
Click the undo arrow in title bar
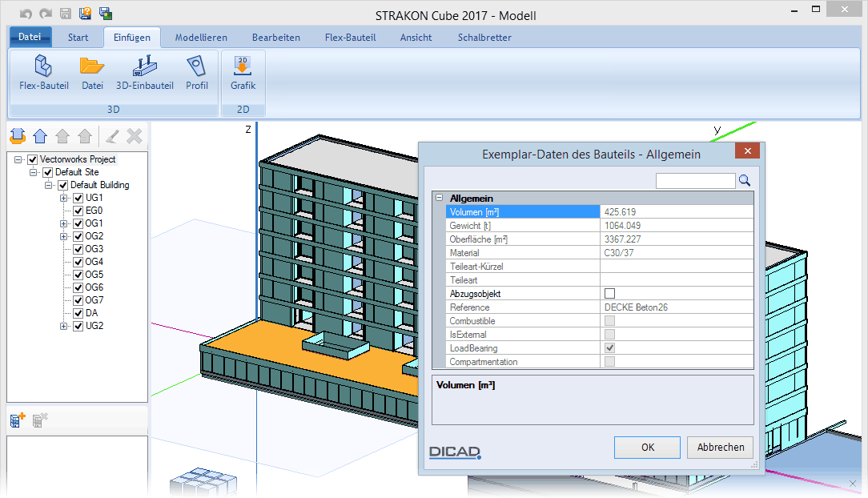(x=26, y=14)
